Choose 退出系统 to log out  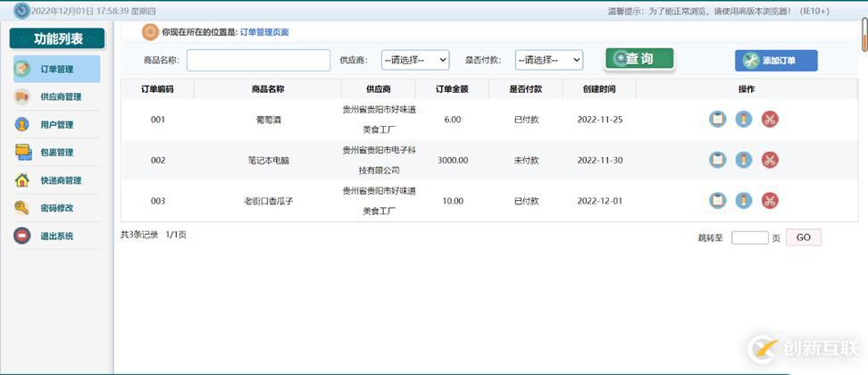(57, 237)
